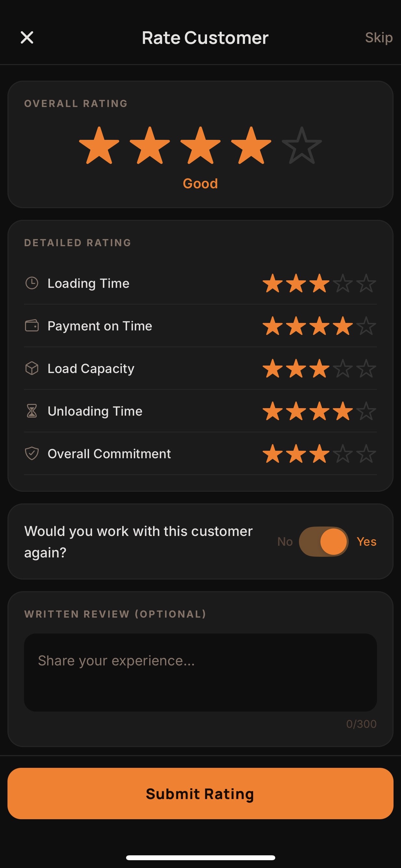Submit the rating

(x=200, y=794)
